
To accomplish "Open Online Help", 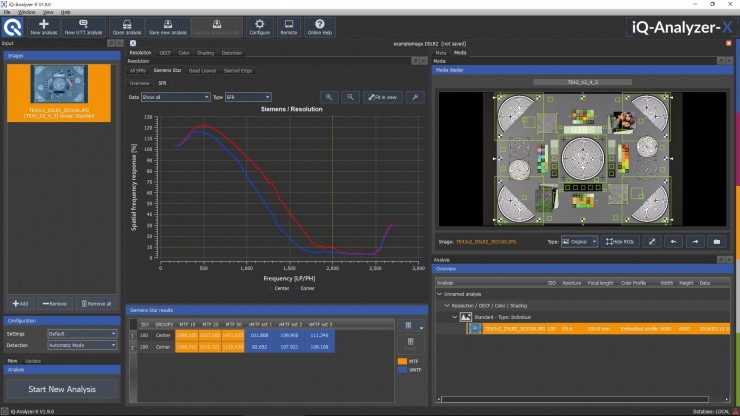I will tap(320, 27).
